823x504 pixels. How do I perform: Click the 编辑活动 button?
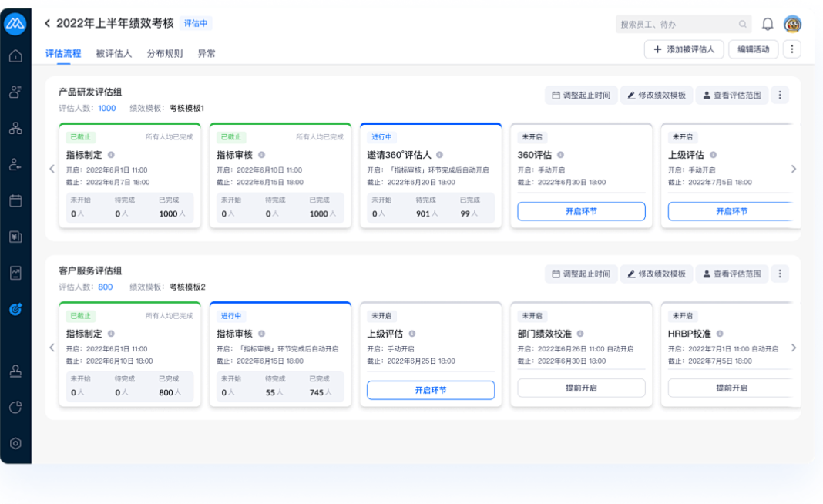pos(753,49)
